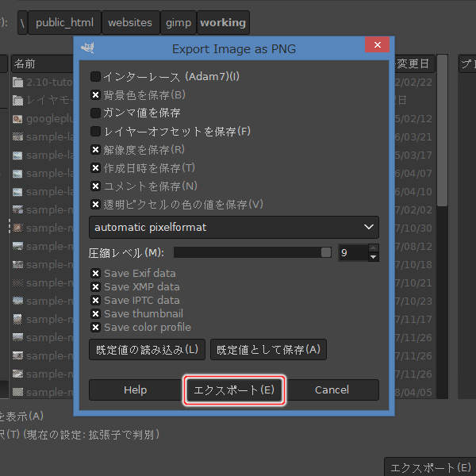The width and height of the screenshot is (476, 476).
Task: Open Help in PNG export dialog
Action: [x=136, y=390]
